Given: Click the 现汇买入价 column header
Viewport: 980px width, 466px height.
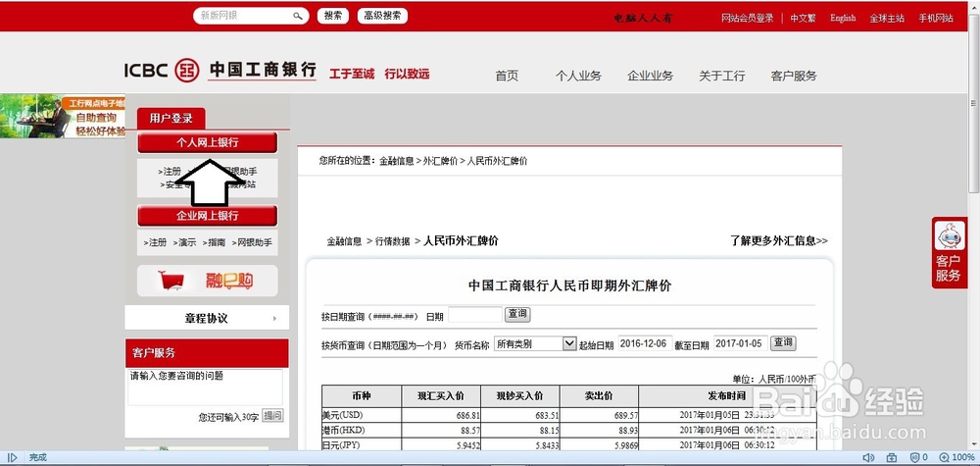Looking at the screenshot, I should click(x=441, y=396).
